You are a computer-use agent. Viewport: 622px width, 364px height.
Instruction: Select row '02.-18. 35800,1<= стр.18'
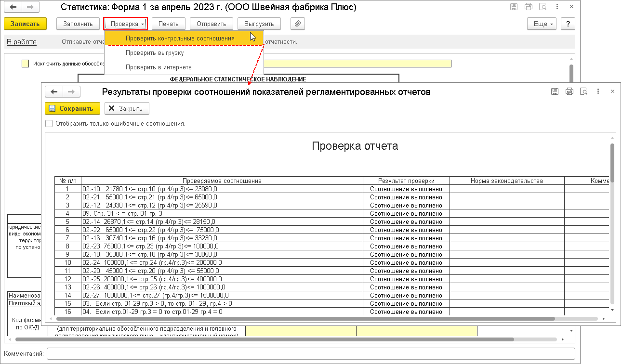click(x=222, y=254)
